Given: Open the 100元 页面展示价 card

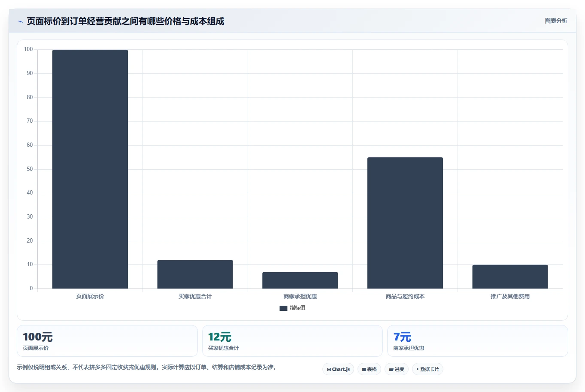Looking at the screenshot, I should tap(107, 341).
